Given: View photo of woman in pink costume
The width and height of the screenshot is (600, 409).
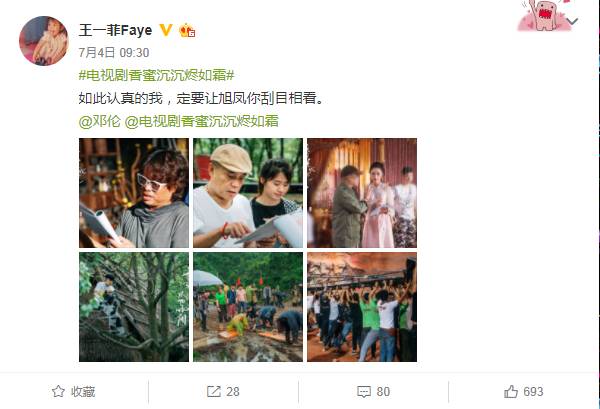Looking at the screenshot, I should [362, 193].
